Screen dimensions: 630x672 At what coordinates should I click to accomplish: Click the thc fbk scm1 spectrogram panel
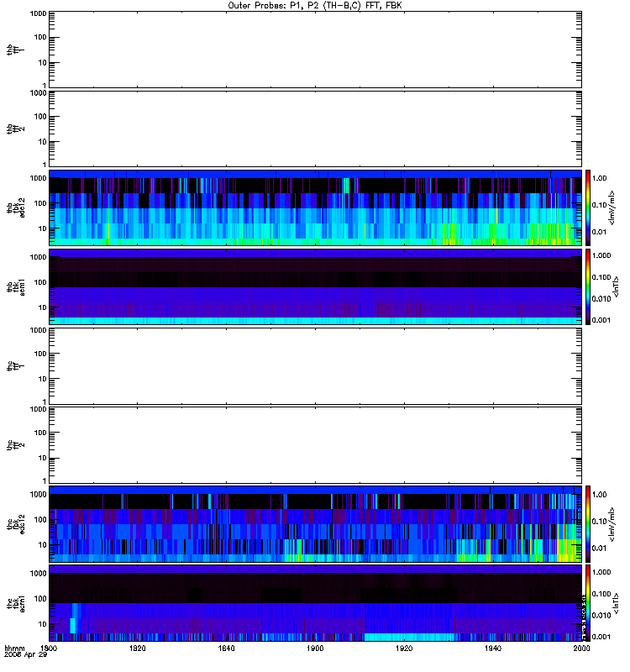[315, 603]
